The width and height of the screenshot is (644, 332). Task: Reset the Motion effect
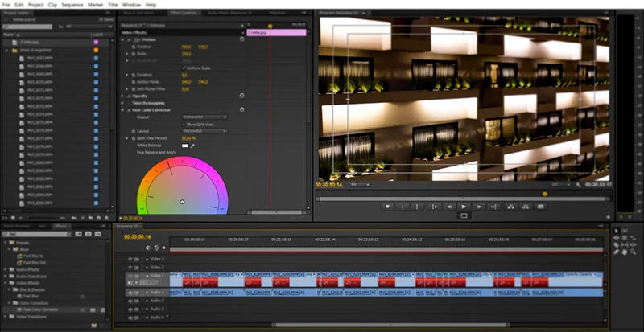click(x=242, y=39)
